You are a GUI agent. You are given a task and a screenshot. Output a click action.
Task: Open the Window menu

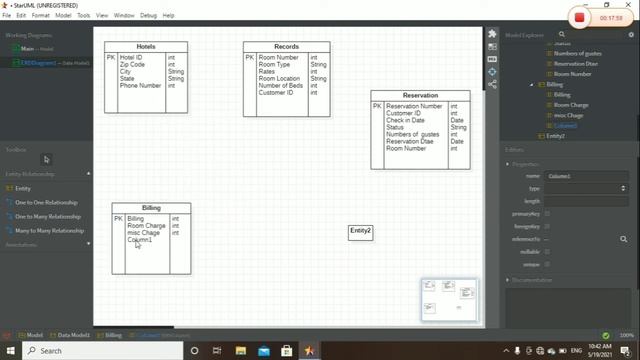point(124,16)
